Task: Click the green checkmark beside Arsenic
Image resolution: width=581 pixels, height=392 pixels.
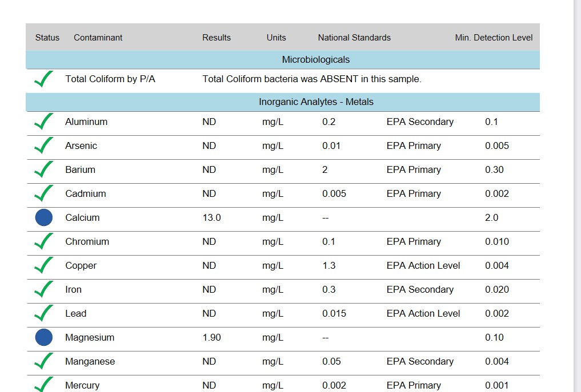Action: click(x=44, y=146)
